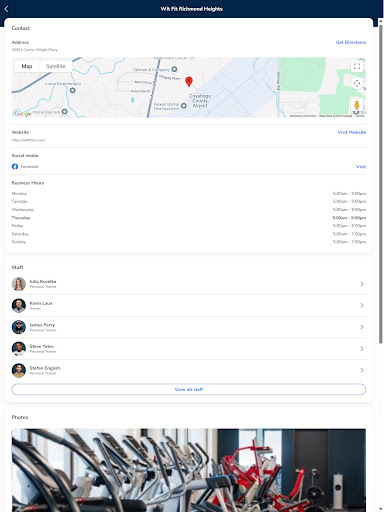Expand Julia Kozelka's staff profile chevron
This screenshot has height=512, width=384.
(x=362, y=284)
